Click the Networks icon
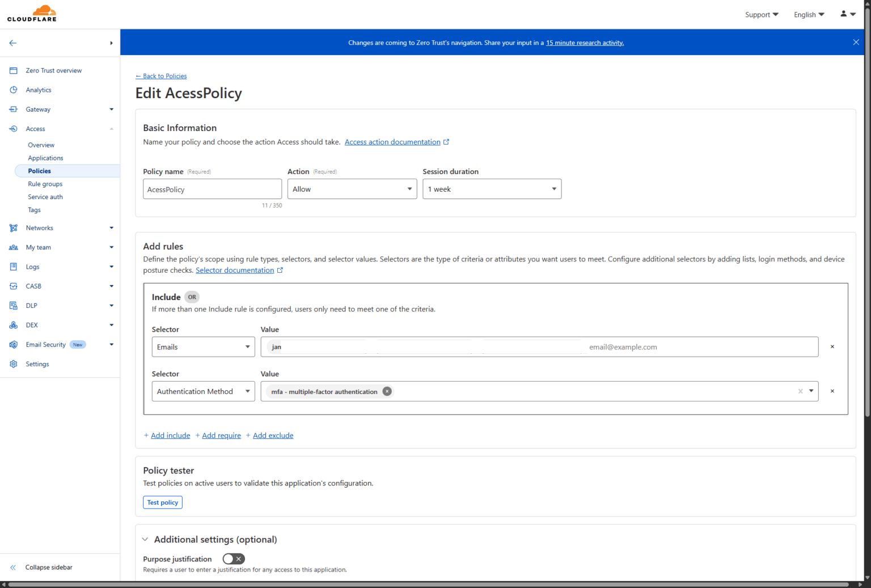 tap(13, 227)
